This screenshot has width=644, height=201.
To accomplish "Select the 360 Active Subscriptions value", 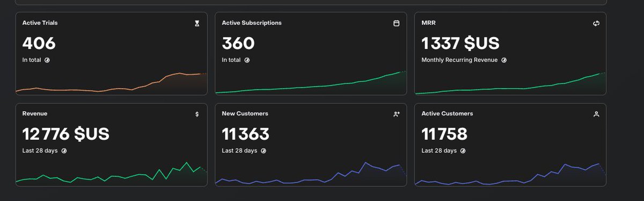I will coord(238,43).
